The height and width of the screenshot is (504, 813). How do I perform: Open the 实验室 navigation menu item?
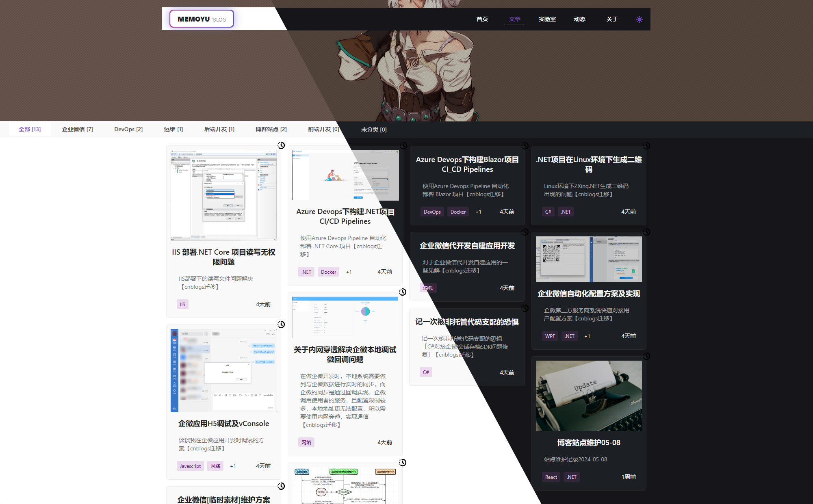coord(547,19)
